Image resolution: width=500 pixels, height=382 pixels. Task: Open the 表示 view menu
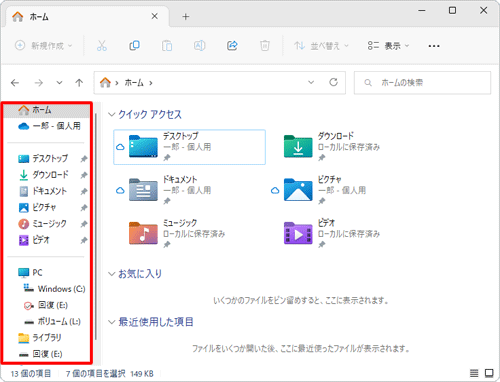pyautogui.click(x=388, y=45)
